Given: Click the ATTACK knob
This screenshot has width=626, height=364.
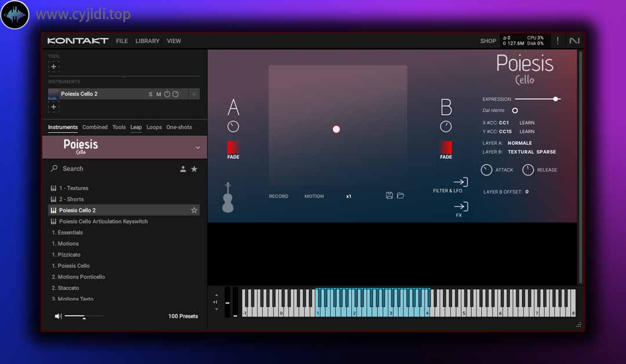Looking at the screenshot, I should coord(486,170).
